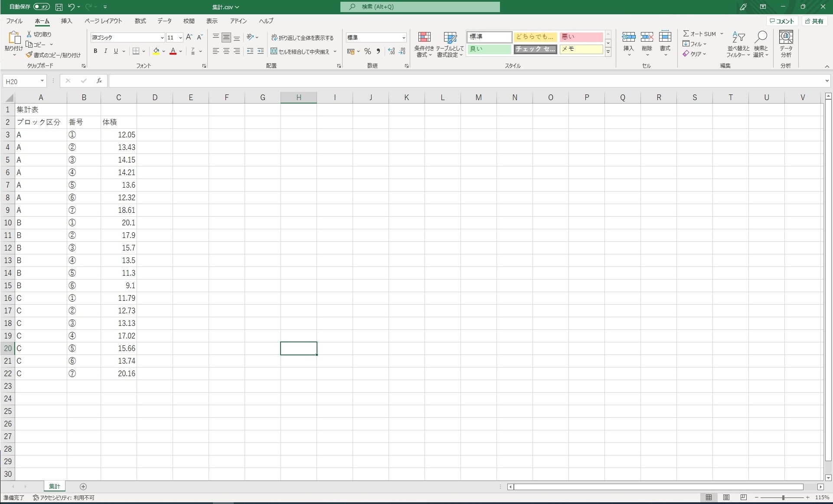This screenshot has width=833, height=504.
Task: Click Increase Decimal icon
Action: coord(392,51)
